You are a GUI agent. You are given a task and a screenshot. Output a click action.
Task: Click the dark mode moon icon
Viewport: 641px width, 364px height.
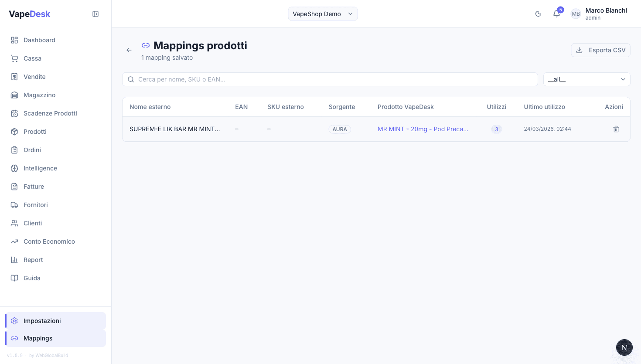click(538, 14)
